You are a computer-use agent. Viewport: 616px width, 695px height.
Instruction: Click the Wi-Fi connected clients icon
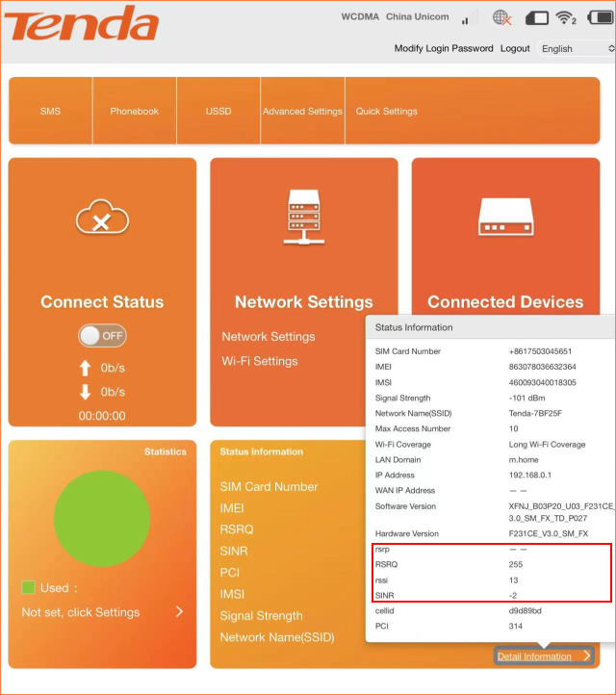(x=566, y=18)
